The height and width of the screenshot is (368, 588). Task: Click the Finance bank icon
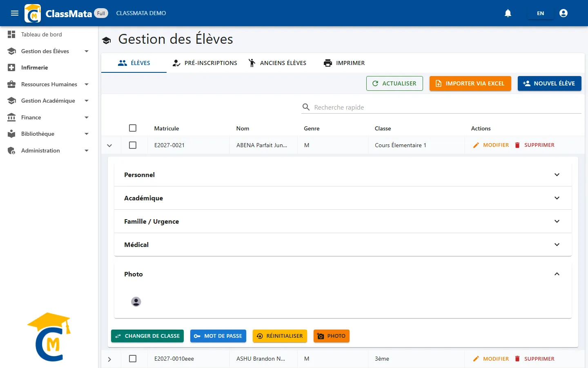(x=11, y=117)
